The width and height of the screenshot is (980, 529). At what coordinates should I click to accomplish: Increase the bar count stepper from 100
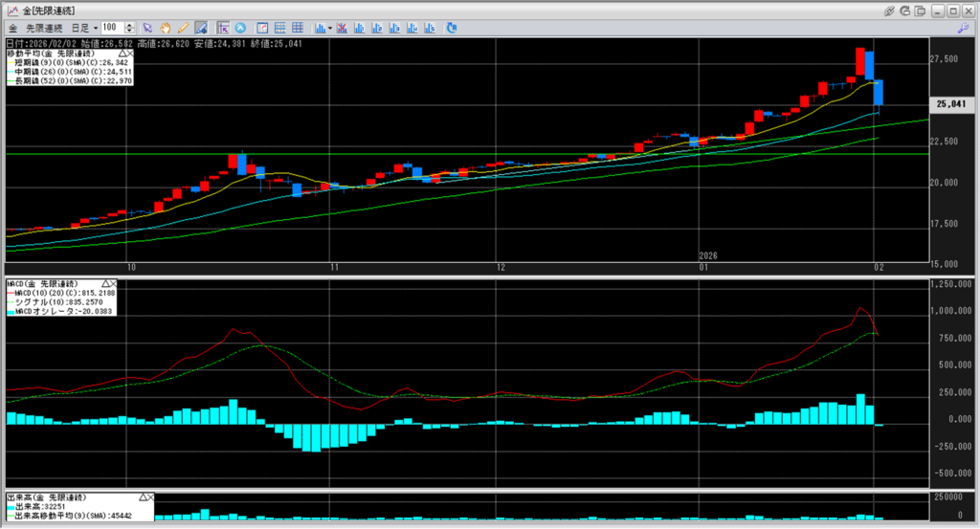[131, 25]
